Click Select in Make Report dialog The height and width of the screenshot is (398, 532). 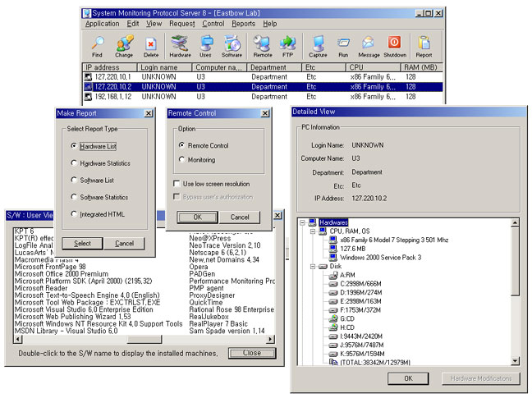coord(82,244)
